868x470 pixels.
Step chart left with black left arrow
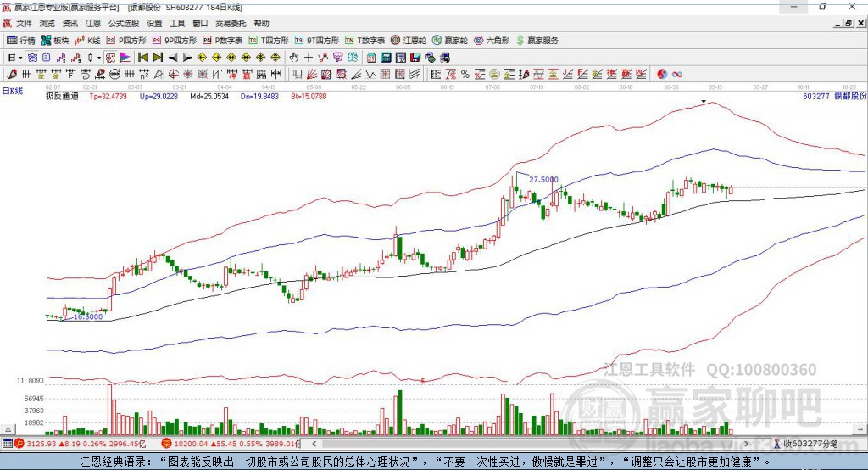pyautogui.click(x=173, y=58)
